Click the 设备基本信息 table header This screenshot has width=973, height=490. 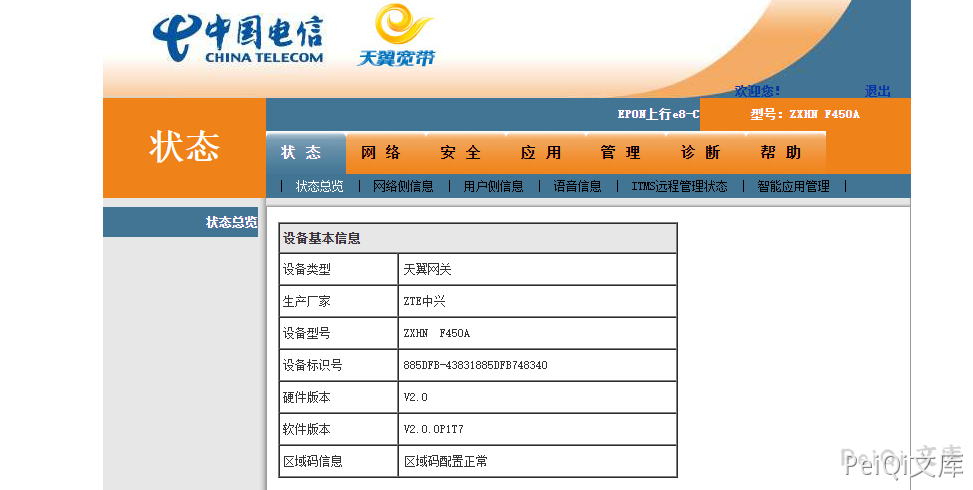[x=477, y=238]
